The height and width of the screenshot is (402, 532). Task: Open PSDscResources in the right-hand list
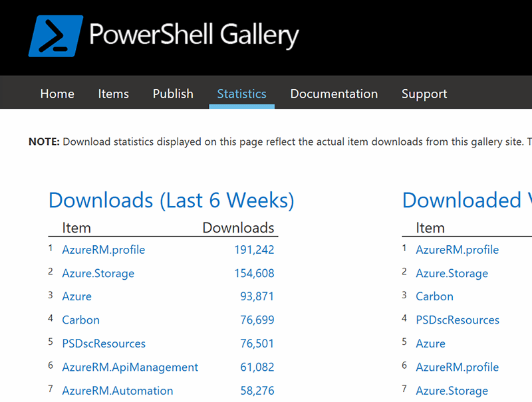click(x=458, y=320)
